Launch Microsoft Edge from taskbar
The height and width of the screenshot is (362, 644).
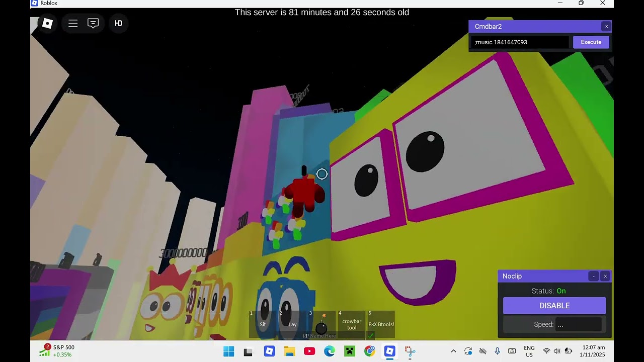coord(330,351)
